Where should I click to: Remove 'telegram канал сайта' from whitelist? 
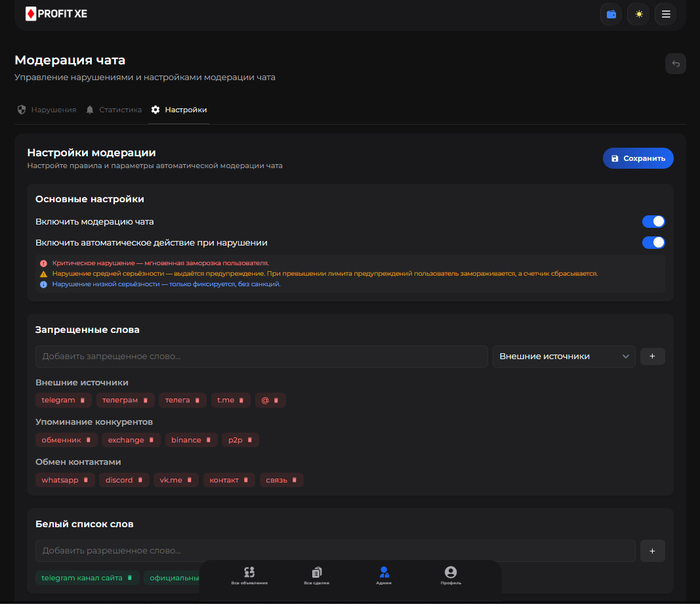click(x=130, y=578)
